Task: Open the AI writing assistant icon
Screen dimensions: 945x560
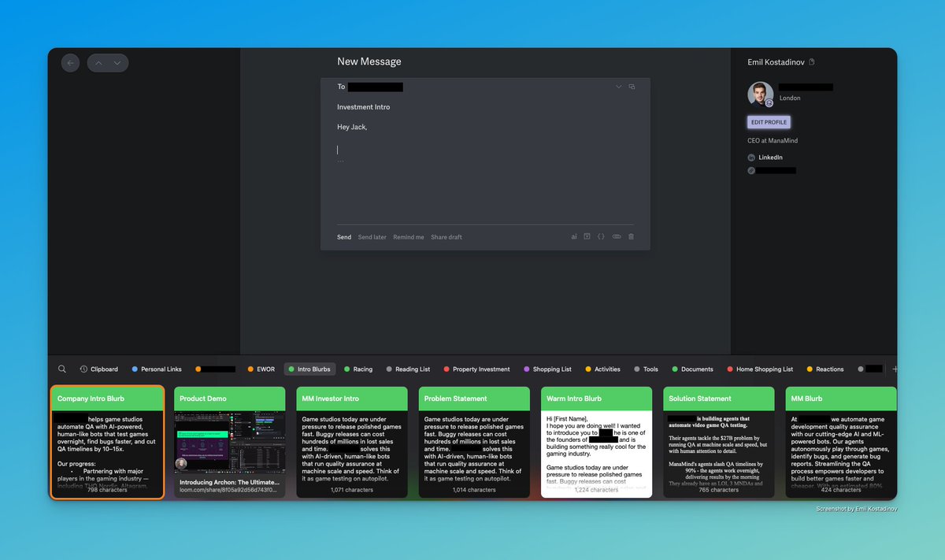Action: (x=574, y=236)
